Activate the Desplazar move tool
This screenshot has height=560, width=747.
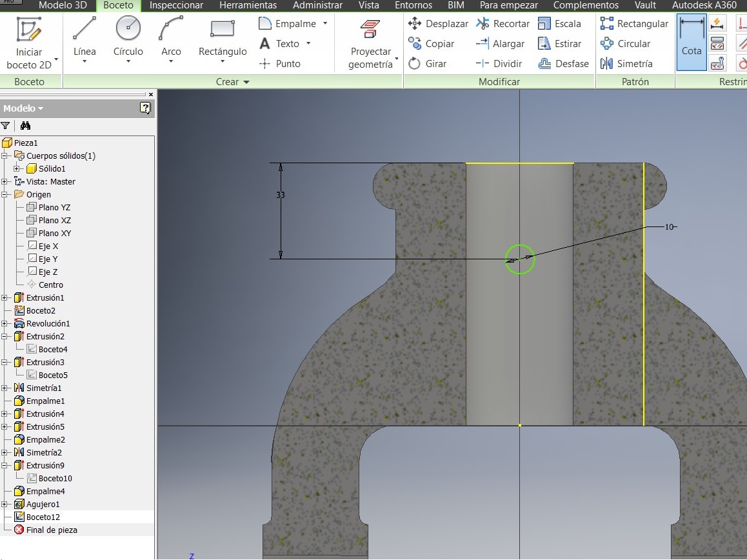click(438, 23)
